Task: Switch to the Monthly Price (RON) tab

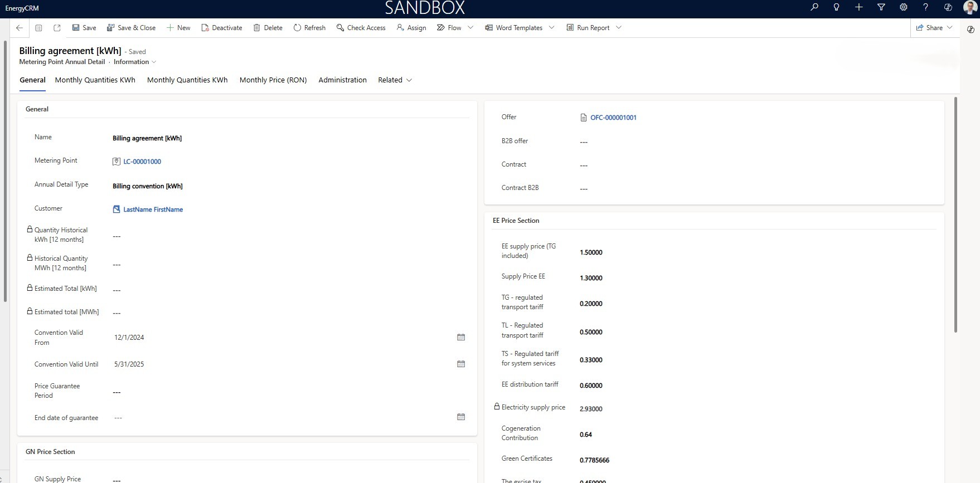Action: click(x=273, y=80)
